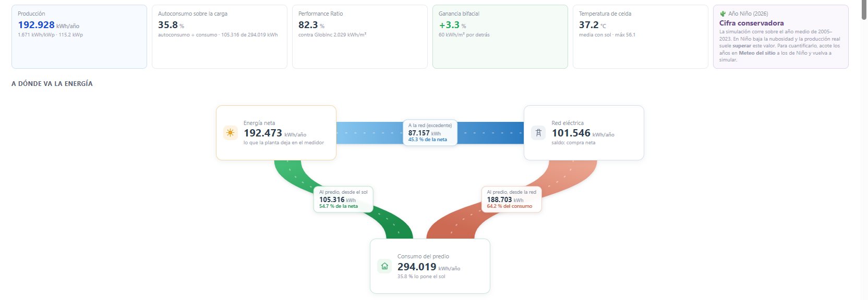Click the 294.019 kWh/año consumption value
Screen dimensions: 868x300
pyautogui.click(x=429, y=267)
